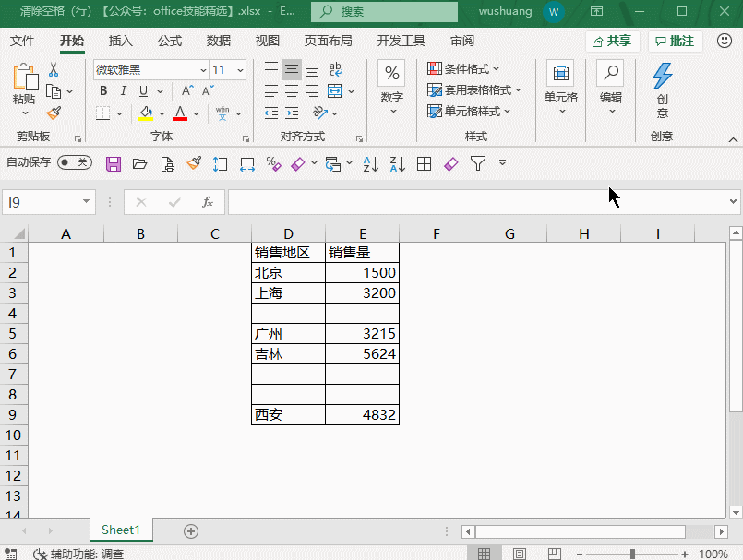Open 编辑 editing menu

tap(611, 89)
